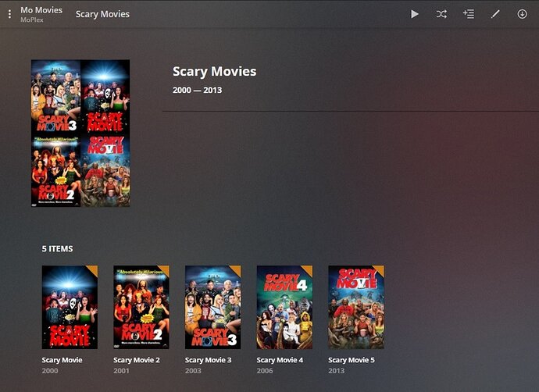The width and height of the screenshot is (539, 392).
Task: Click unwatched corner flag on Scary Movie 3
Action: [x=236, y=269]
